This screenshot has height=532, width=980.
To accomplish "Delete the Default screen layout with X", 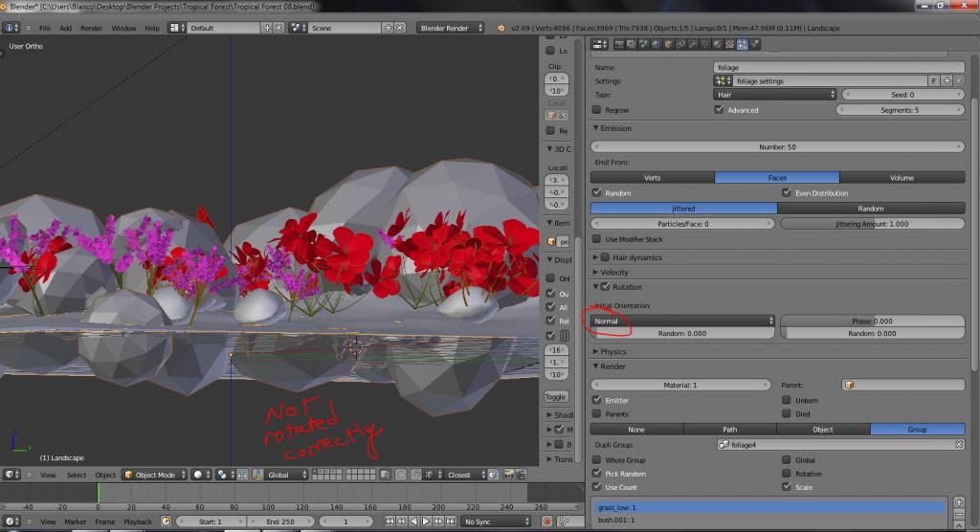I will click(278, 28).
